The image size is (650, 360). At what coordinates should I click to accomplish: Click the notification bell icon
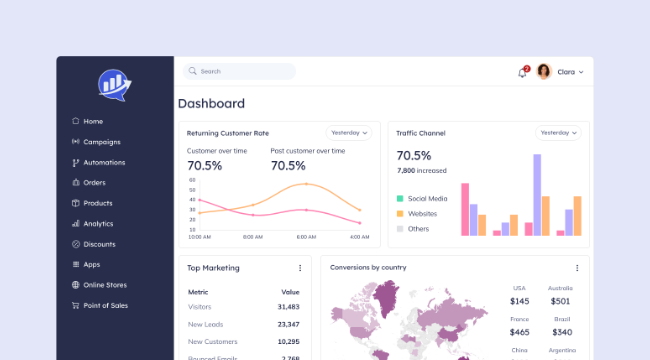(x=522, y=73)
